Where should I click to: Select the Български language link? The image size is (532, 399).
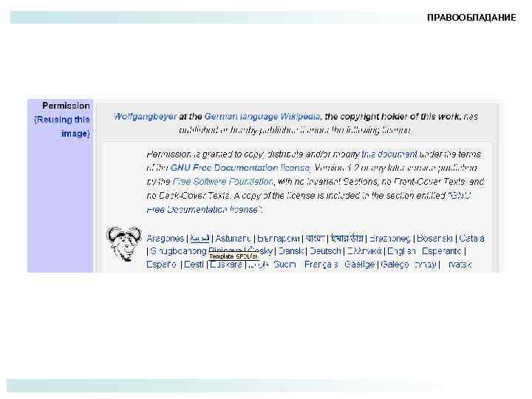pyautogui.click(x=279, y=239)
